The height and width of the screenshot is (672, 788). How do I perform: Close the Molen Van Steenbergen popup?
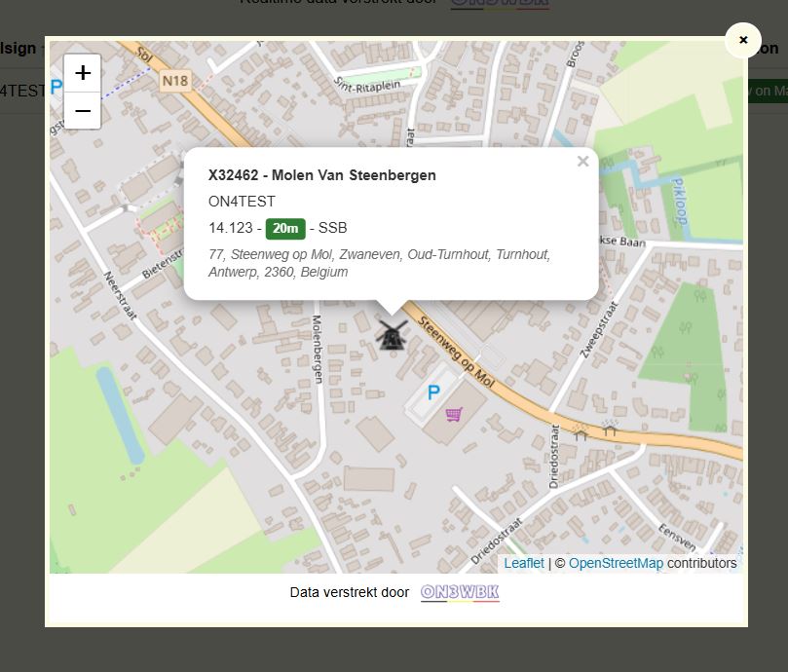pyautogui.click(x=582, y=162)
